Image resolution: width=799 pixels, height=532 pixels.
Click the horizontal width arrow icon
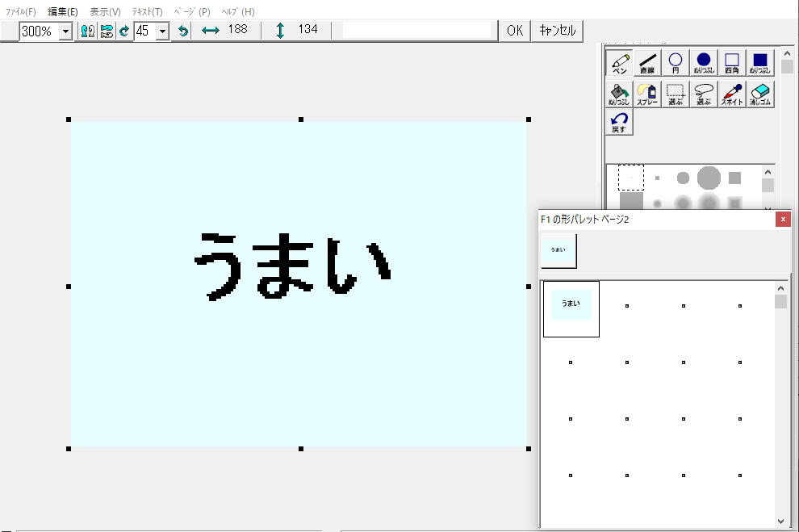211,31
